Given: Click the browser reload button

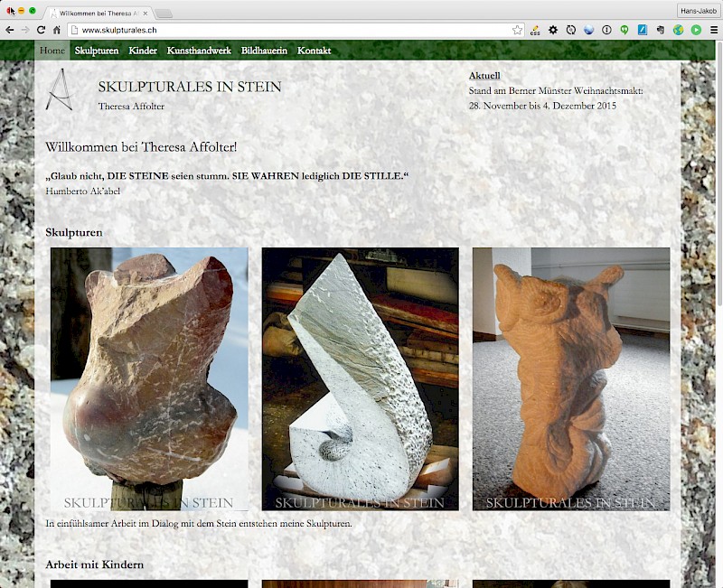Looking at the screenshot, I should [41, 30].
